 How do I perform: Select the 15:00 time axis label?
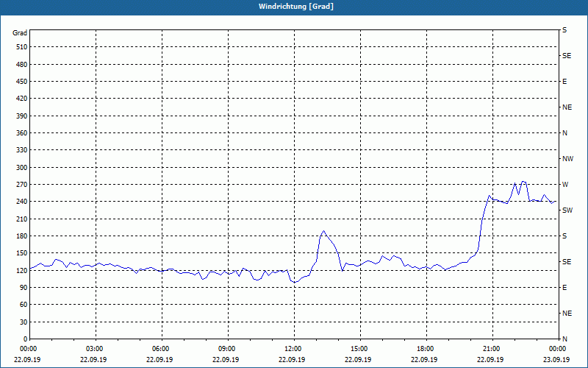[359, 349]
